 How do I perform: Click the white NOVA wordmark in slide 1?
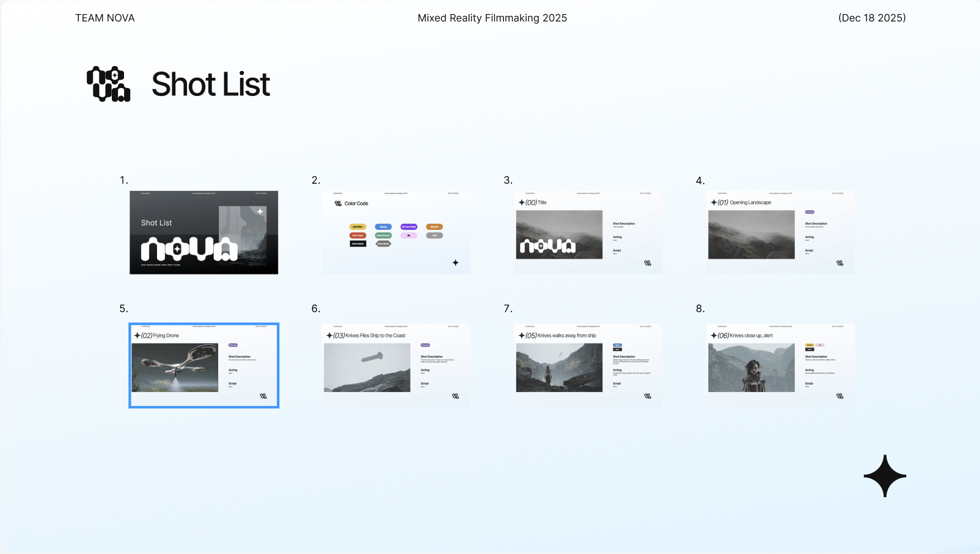[189, 249]
